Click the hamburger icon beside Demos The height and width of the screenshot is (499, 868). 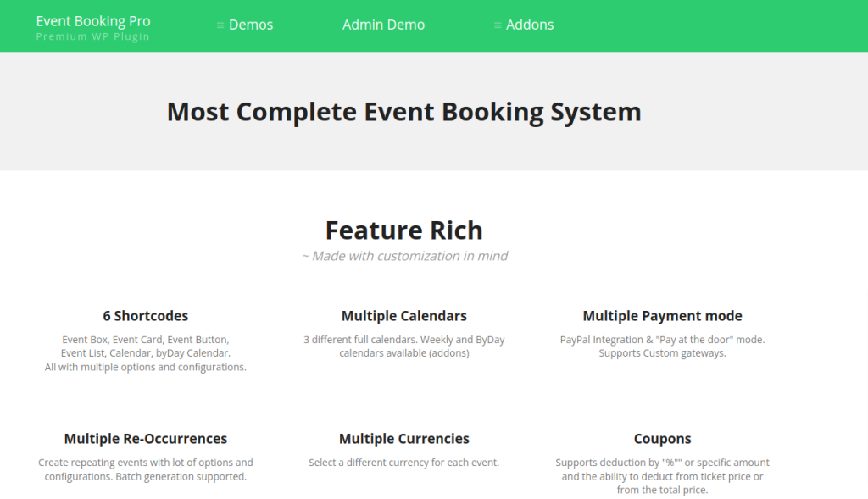tap(220, 25)
